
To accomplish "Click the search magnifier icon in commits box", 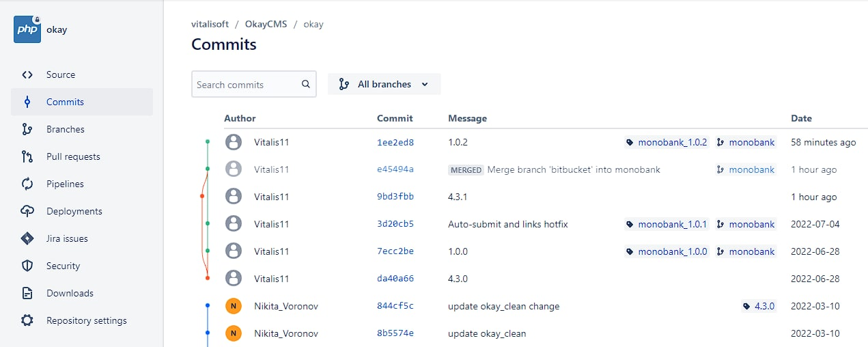I will tap(306, 85).
